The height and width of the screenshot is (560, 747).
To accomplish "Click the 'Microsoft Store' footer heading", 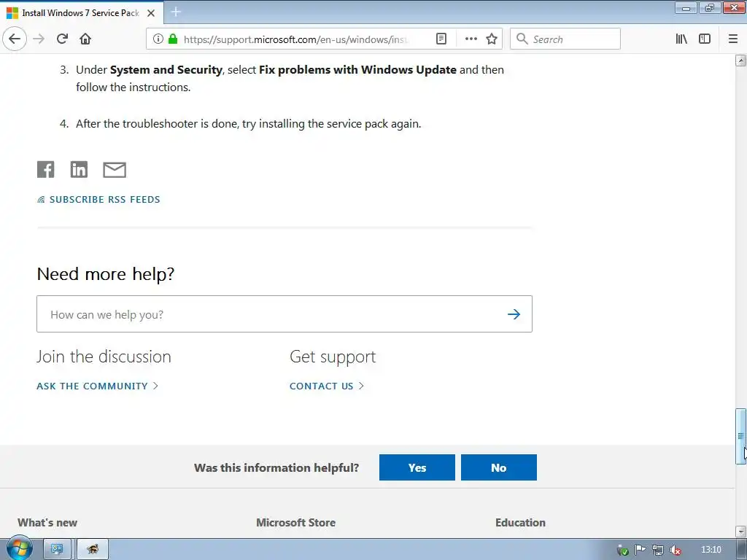I will [296, 523].
